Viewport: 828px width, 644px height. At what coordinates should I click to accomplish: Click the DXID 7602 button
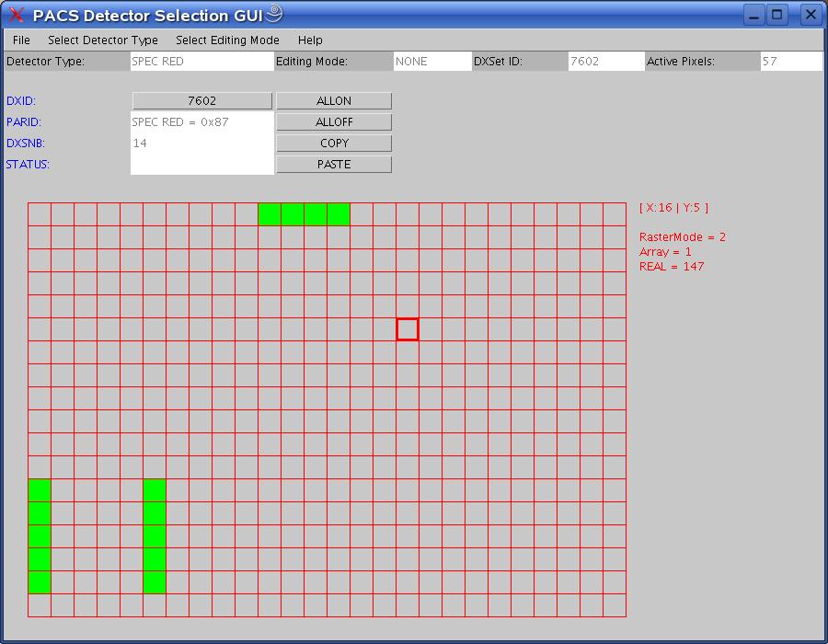[202, 101]
